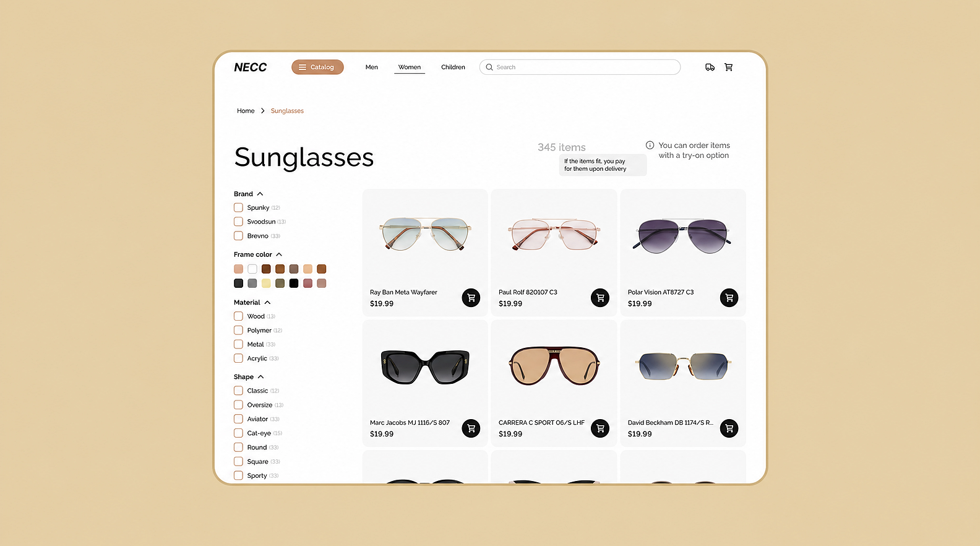Select the Aviator shape checkbox

(238, 419)
